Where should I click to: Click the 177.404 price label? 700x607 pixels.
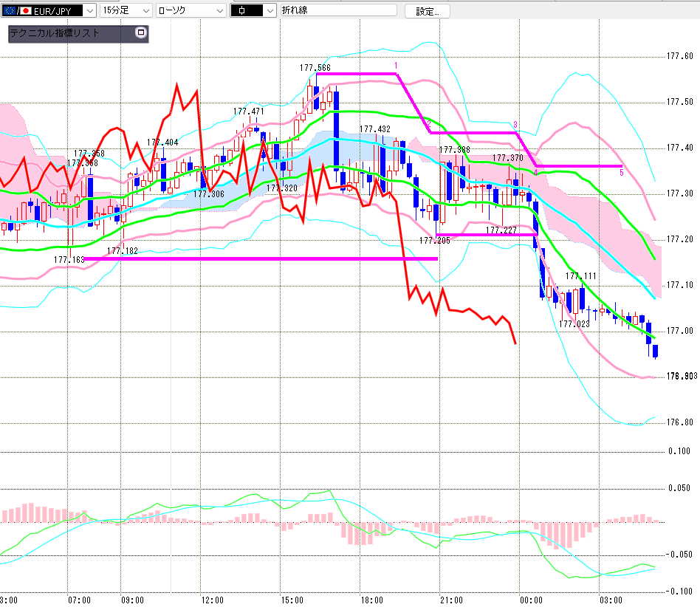162,143
